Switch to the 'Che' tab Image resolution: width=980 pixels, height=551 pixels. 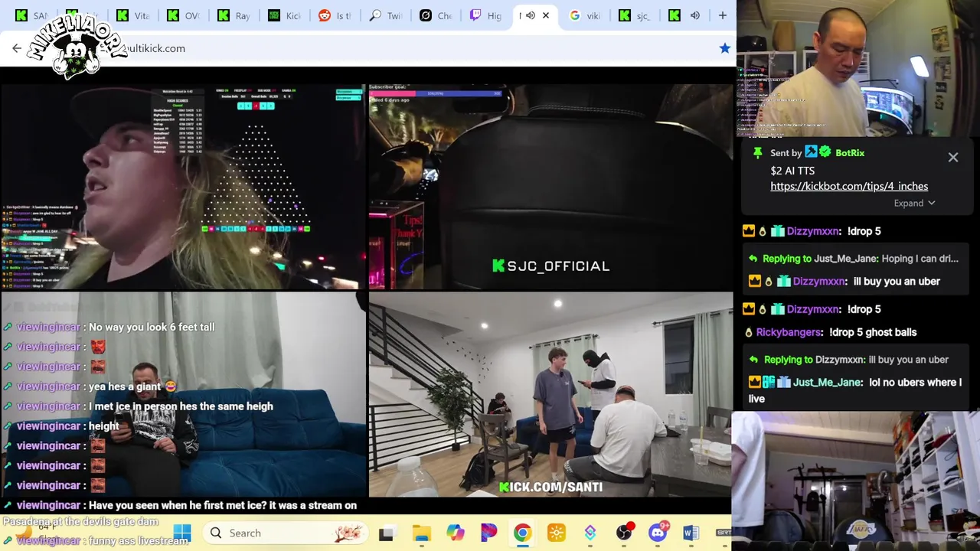(435, 15)
